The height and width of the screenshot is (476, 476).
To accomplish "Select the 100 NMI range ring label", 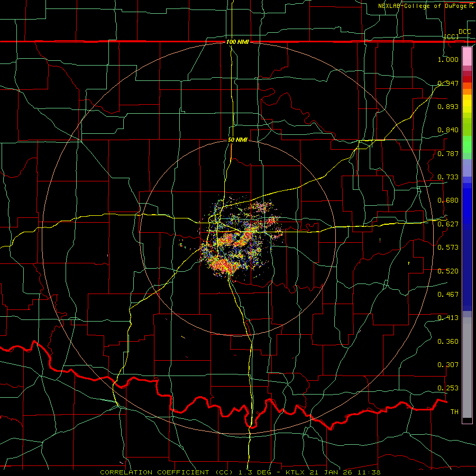I will (237, 42).
